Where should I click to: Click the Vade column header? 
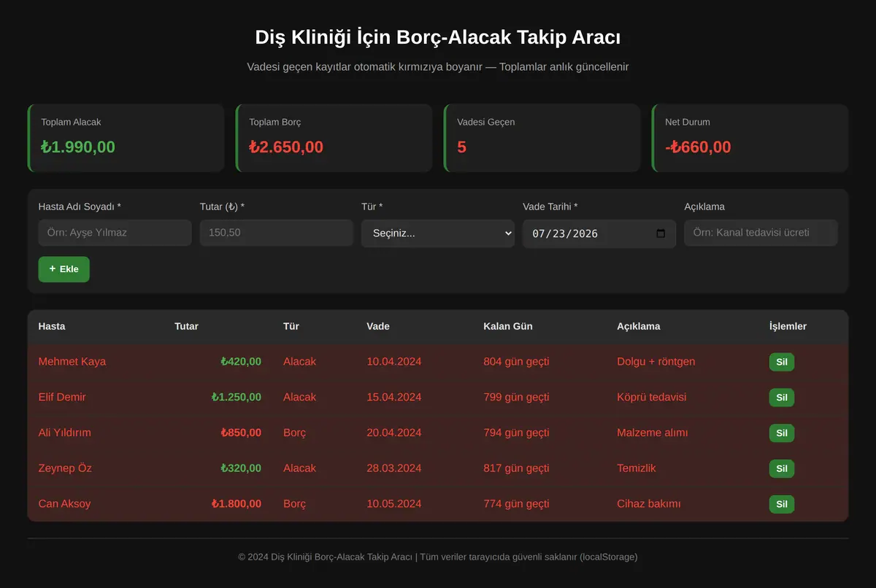378,326
